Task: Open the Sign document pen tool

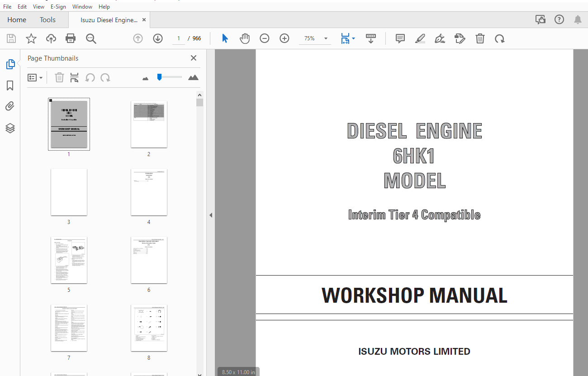Action: tap(440, 38)
